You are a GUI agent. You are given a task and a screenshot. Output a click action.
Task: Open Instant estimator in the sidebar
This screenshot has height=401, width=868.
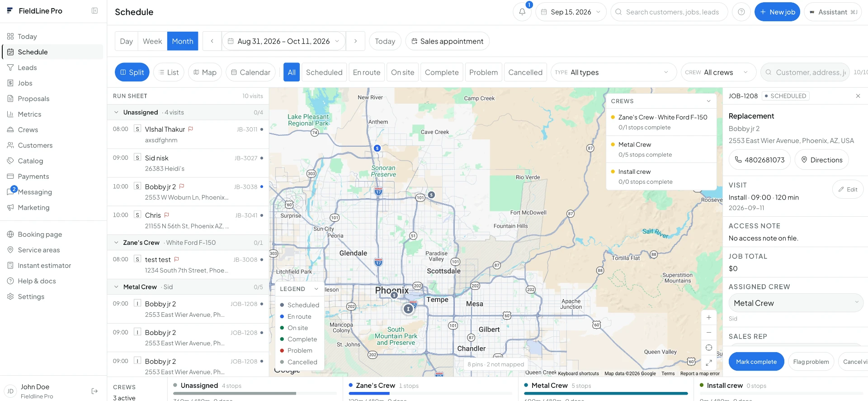(52, 266)
